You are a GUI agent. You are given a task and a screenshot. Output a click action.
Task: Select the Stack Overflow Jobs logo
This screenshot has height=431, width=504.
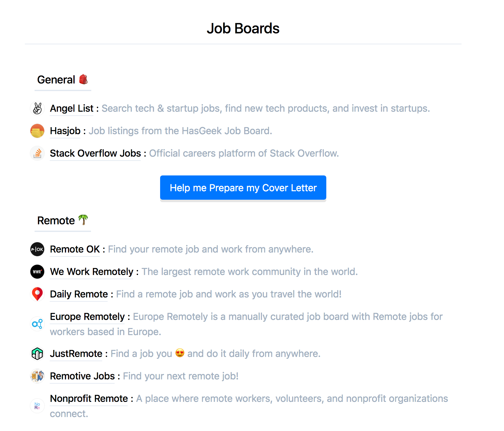(37, 153)
